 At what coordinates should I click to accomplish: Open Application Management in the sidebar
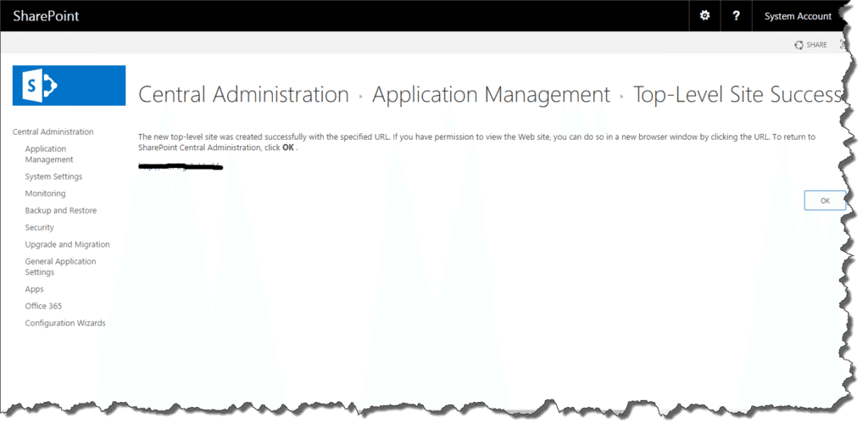tap(49, 154)
